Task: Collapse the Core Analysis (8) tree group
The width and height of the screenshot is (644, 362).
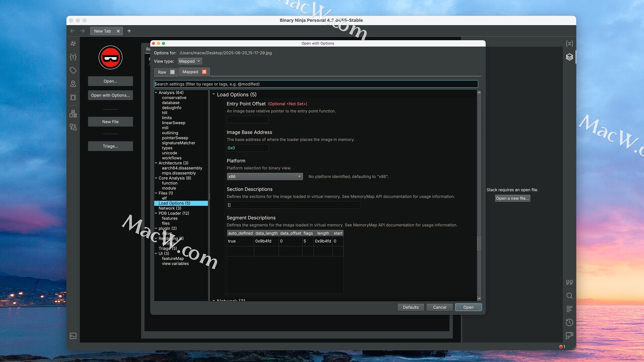Action: 156,178
